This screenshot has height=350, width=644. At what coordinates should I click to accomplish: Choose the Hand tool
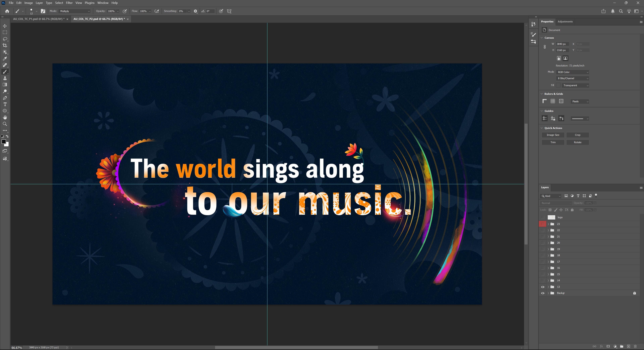(5, 117)
